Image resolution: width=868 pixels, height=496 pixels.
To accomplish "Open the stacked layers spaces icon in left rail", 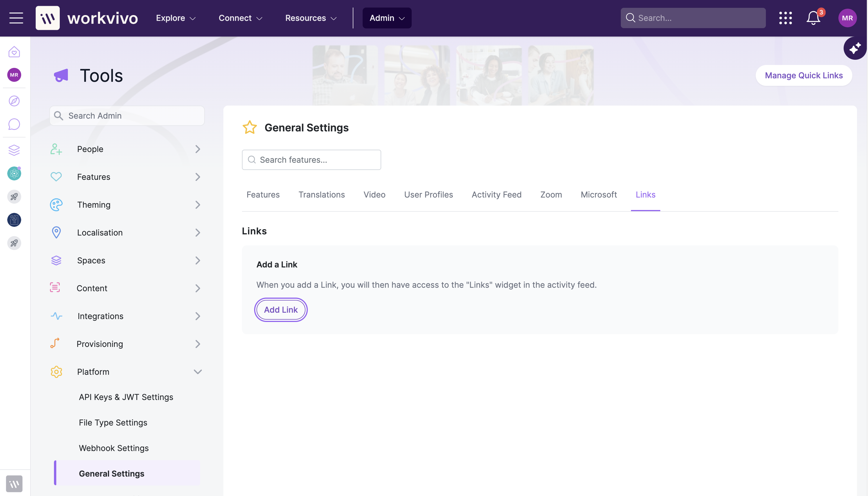I will click(14, 150).
